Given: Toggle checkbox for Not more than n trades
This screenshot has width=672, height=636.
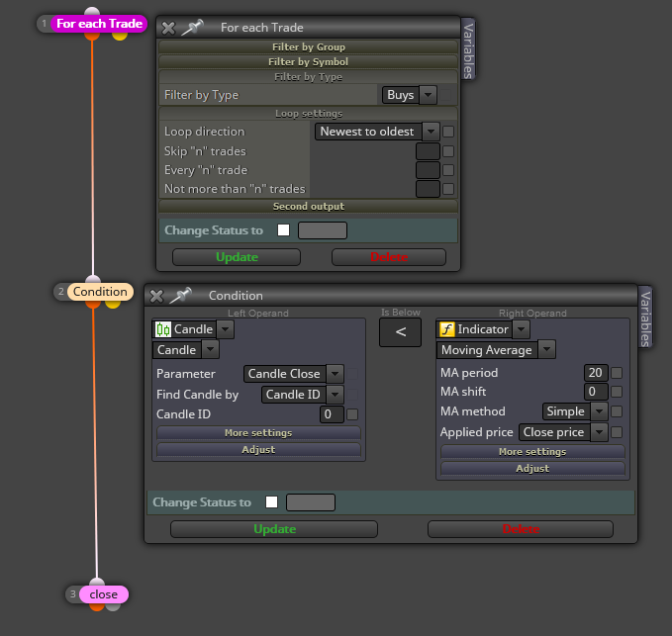Looking at the screenshot, I should coord(448,189).
